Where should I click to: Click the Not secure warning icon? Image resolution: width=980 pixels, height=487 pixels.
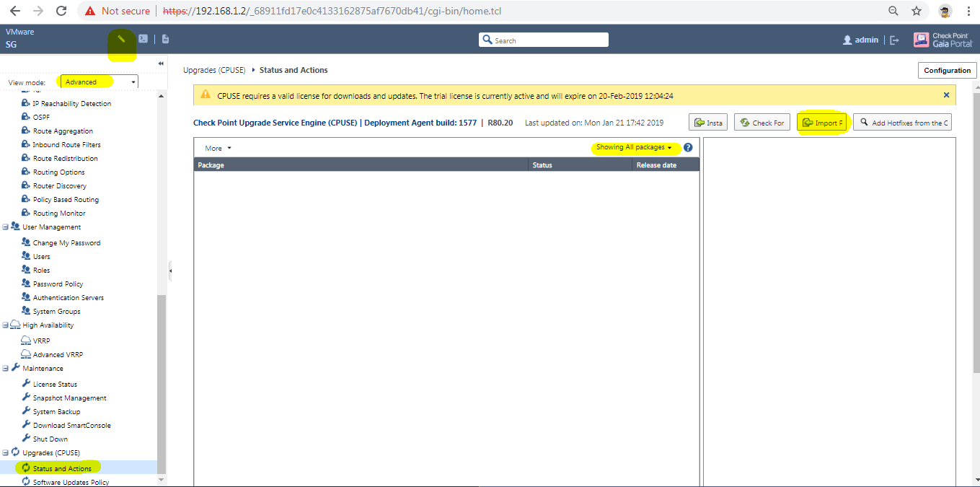tap(90, 11)
